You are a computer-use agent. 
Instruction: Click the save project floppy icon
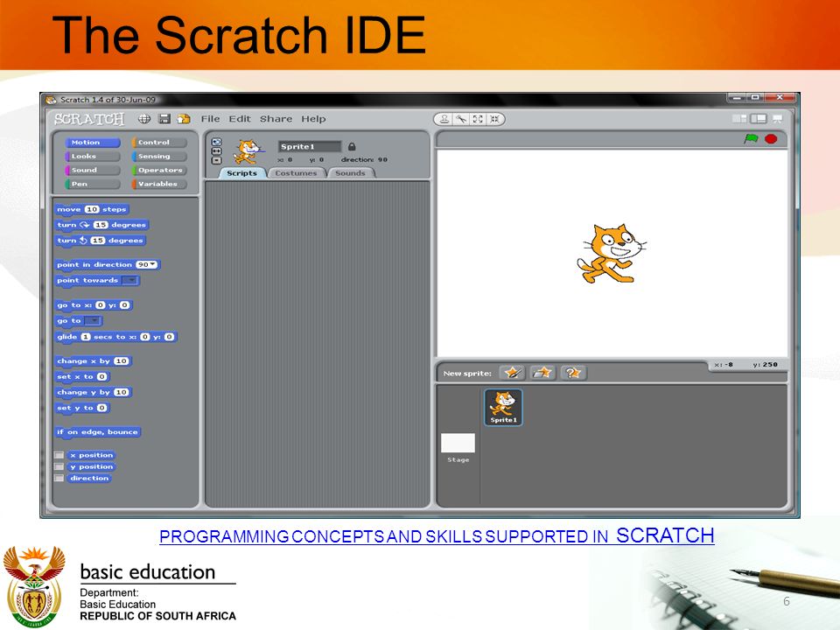tap(164, 119)
